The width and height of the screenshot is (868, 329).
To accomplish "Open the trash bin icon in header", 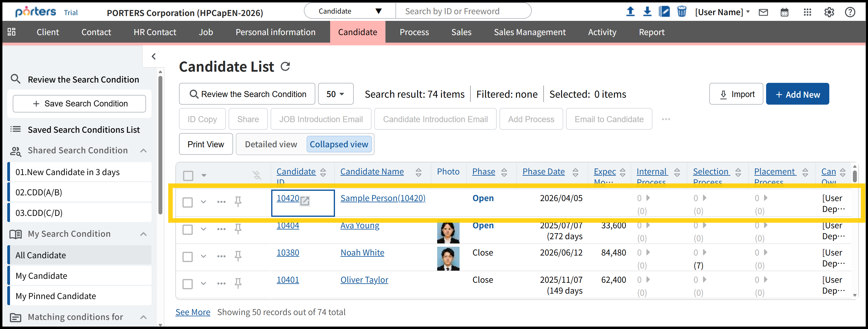I will click(x=681, y=12).
